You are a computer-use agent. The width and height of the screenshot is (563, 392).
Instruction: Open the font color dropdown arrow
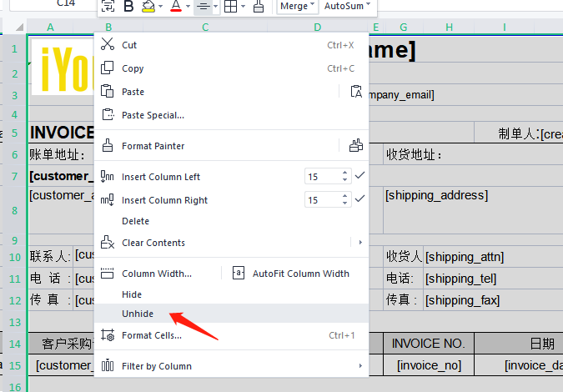188,7
